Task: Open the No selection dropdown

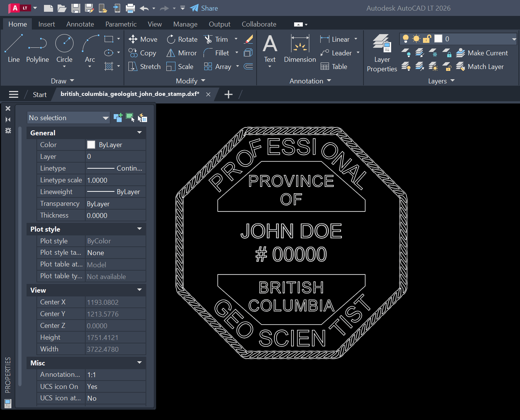Action: pyautogui.click(x=69, y=118)
